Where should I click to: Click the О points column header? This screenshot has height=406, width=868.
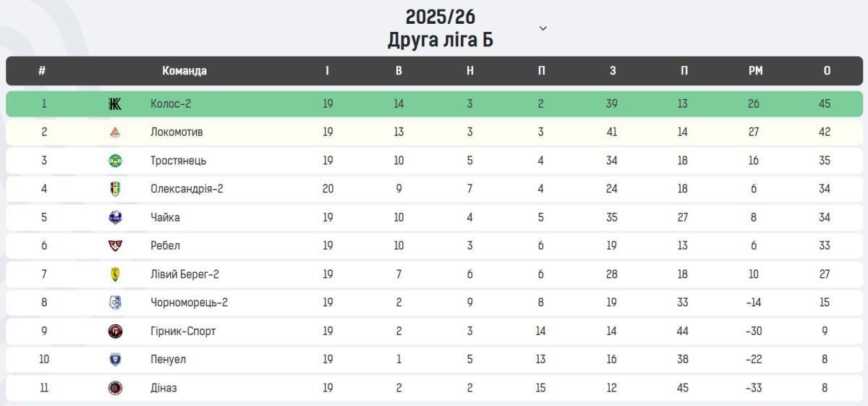[827, 71]
